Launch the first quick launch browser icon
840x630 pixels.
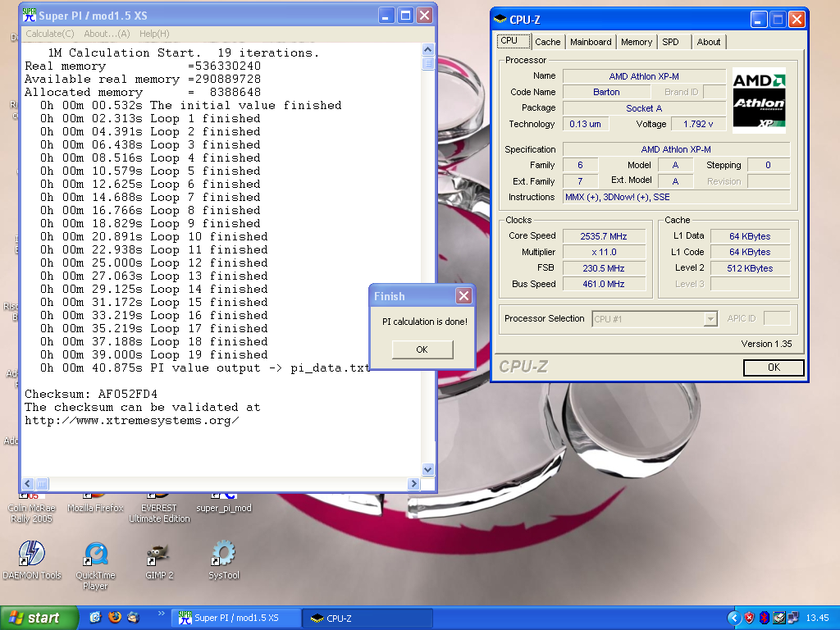[95, 617]
